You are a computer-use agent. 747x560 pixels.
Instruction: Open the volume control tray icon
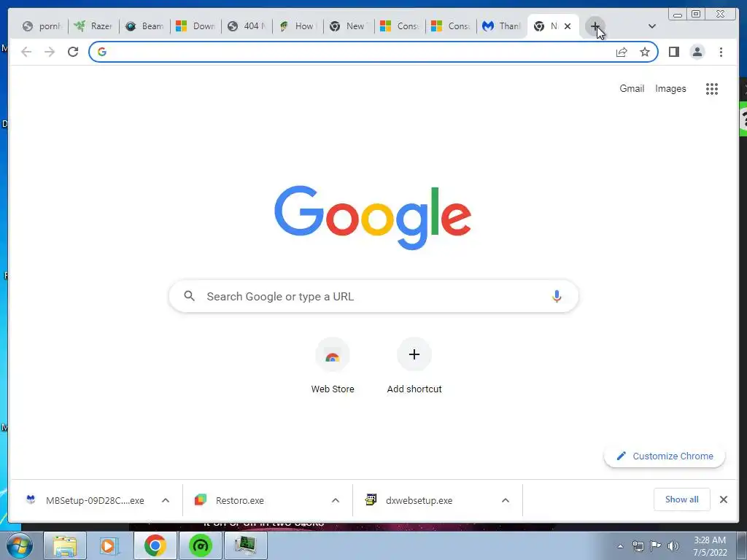pyautogui.click(x=673, y=546)
